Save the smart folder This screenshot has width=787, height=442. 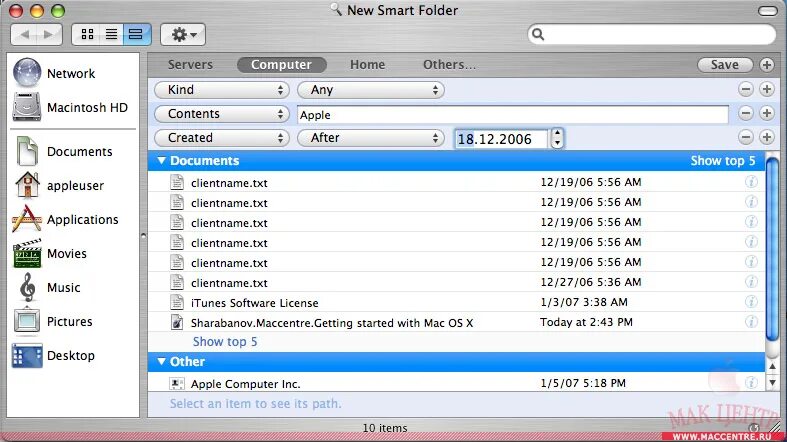point(725,65)
